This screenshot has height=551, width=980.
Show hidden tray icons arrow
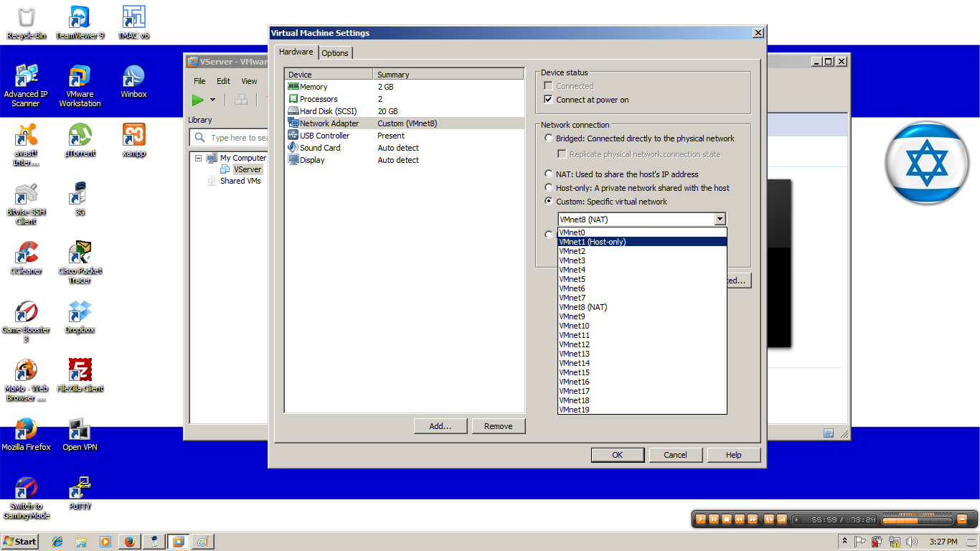tap(844, 542)
